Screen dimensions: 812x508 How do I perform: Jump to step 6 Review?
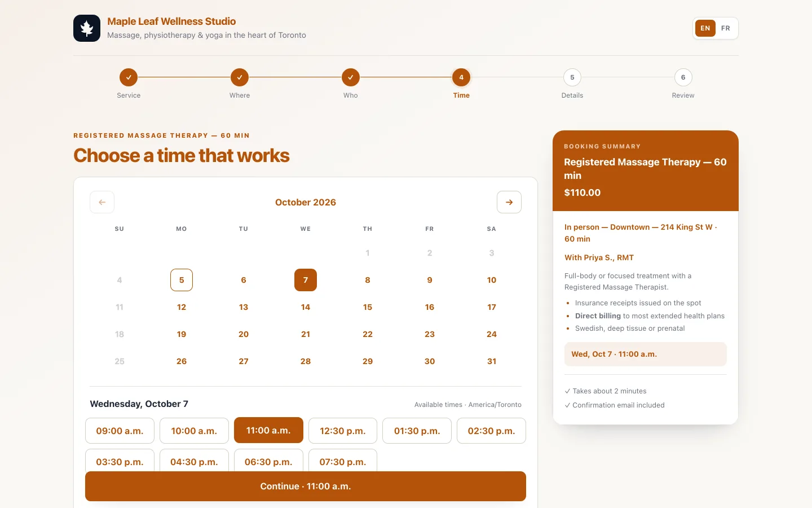point(683,77)
